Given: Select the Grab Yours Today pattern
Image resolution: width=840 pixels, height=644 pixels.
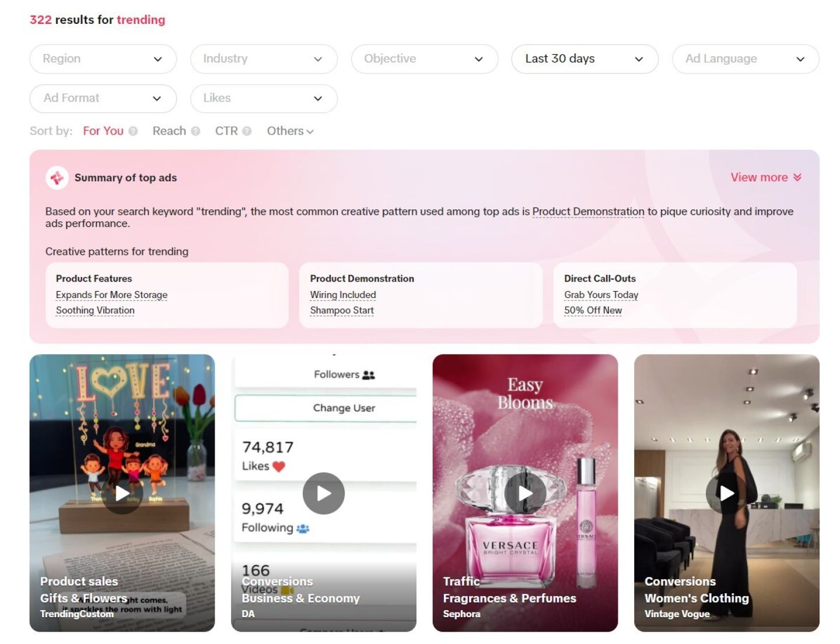Looking at the screenshot, I should (601, 295).
